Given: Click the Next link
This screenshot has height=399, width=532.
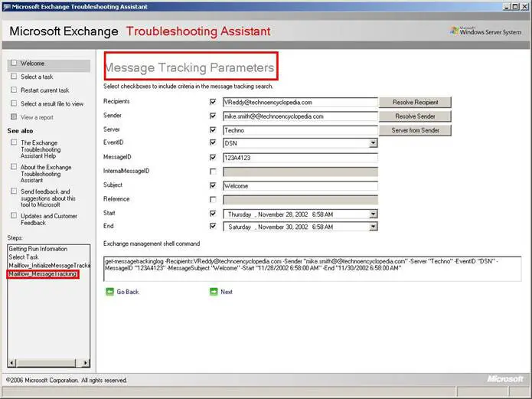Looking at the screenshot, I should point(227,292).
